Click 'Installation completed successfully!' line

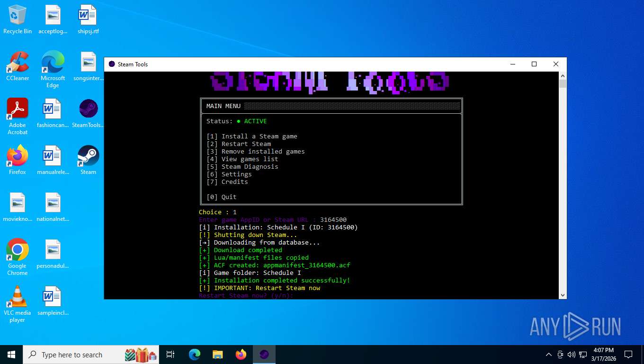pyautogui.click(x=275, y=281)
